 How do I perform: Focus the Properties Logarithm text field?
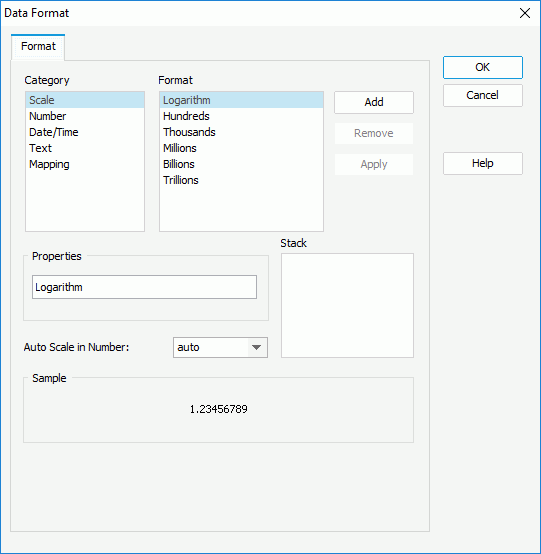click(x=144, y=287)
